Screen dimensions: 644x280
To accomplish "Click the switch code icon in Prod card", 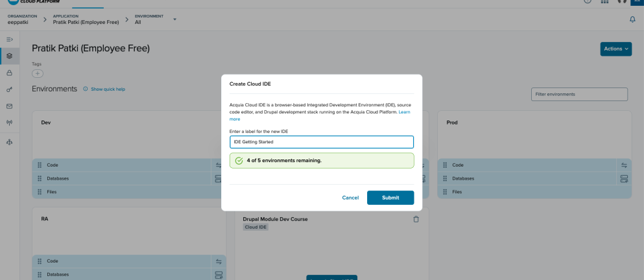I will click(625, 165).
